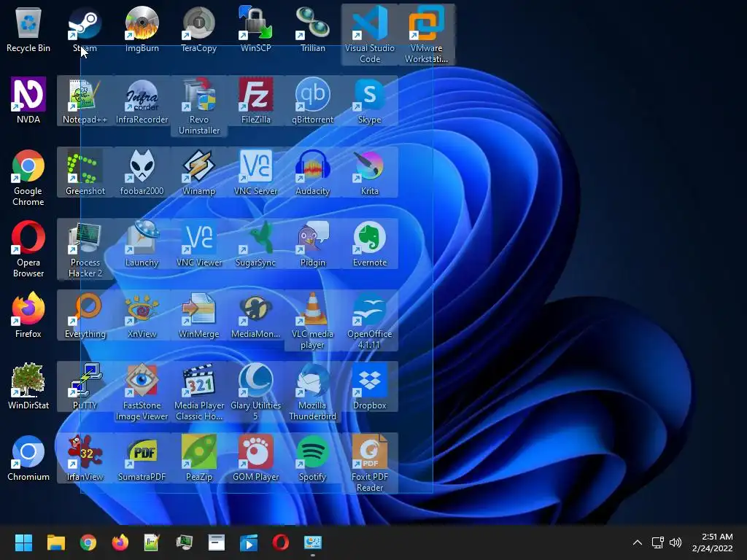This screenshot has width=747, height=560.
Task: Open the network status tray icon
Action: coord(658,542)
